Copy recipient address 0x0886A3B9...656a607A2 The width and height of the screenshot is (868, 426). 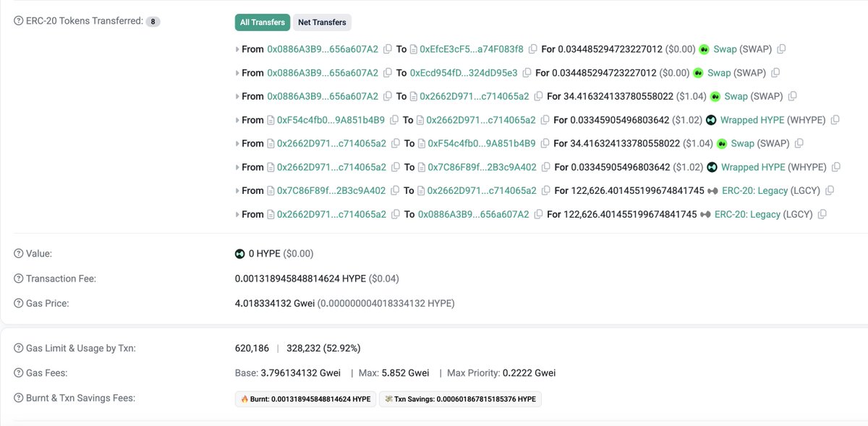coord(538,215)
